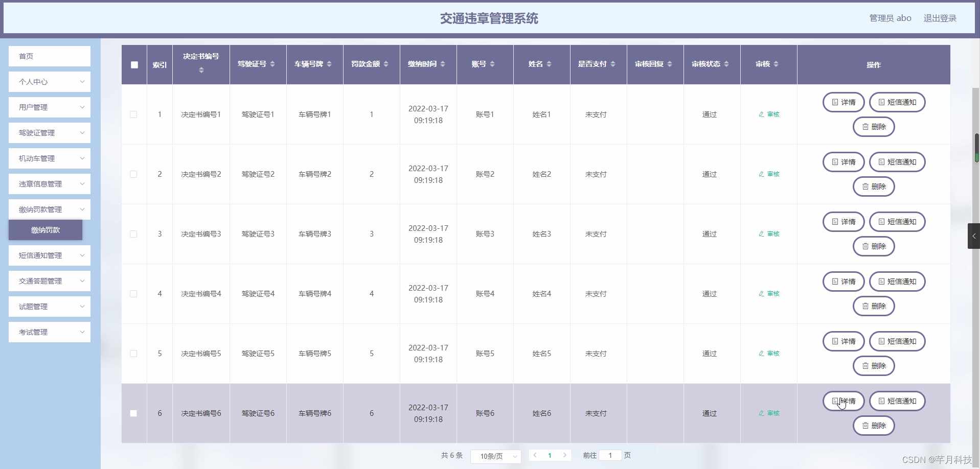The height and width of the screenshot is (469, 980).
Task: Open details for 决定书编号1 record
Action: (844, 102)
